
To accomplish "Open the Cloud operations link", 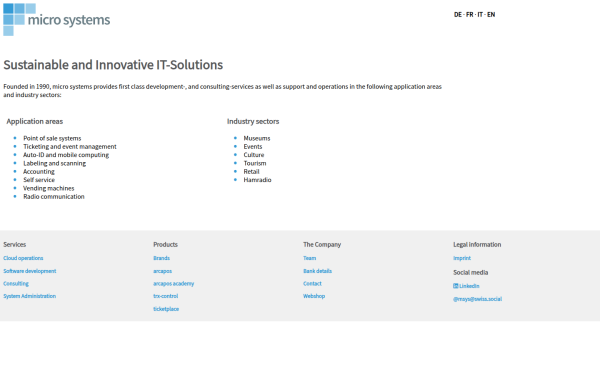I will click(23, 258).
